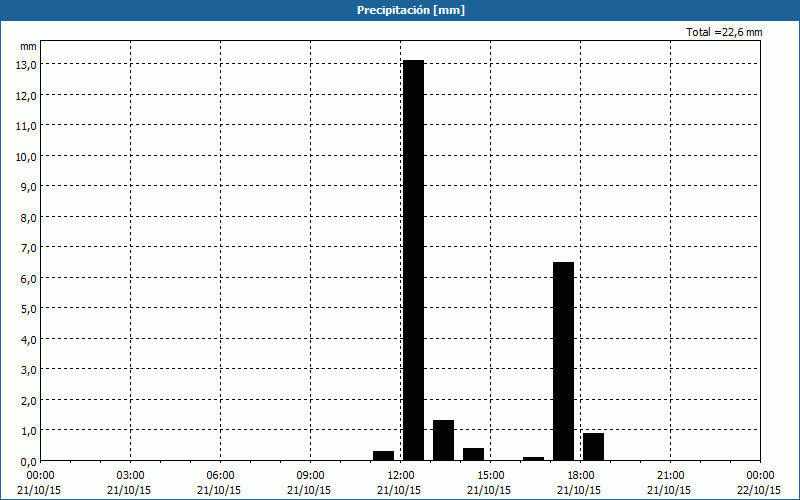Click the 12:00 time axis label

(401, 476)
